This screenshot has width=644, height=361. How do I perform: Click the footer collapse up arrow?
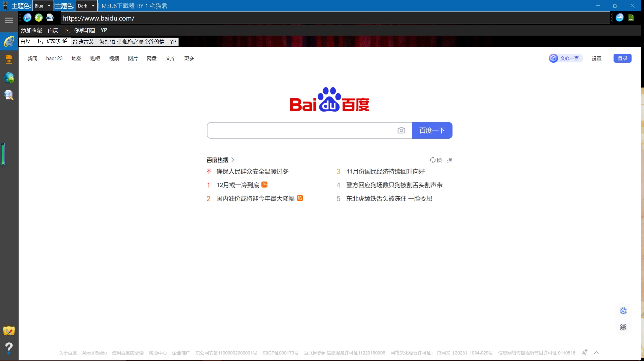point(596,353)
